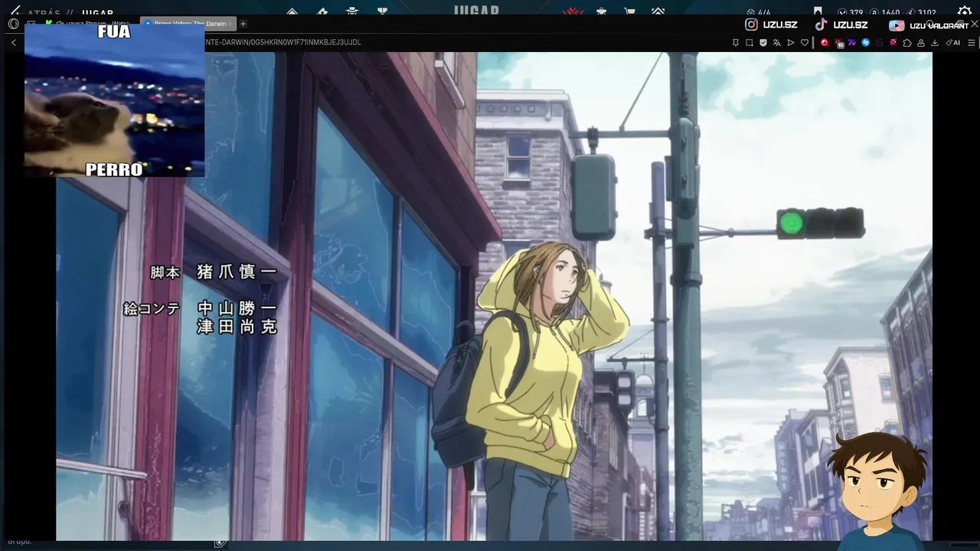980x551 pixels.
Task: Click the pin icon in the address bar
Action: pyautogui.click(x=736, y=43)
